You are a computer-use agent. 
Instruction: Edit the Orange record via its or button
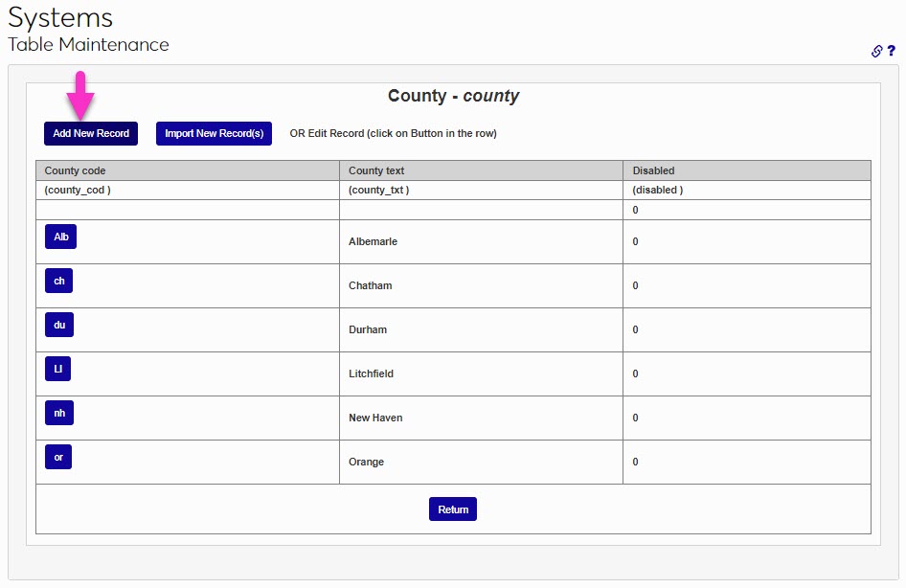tap(57, 457)
